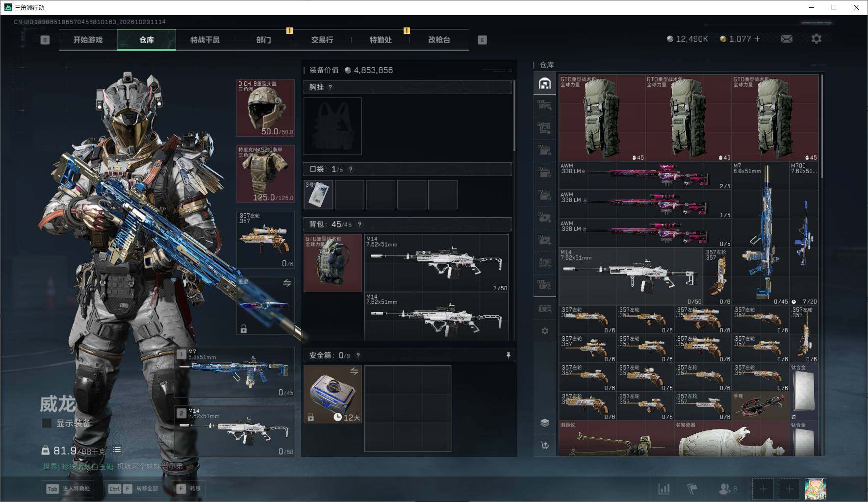
Task: Click the flag icon in bottom bar
Action: (692, 489)
